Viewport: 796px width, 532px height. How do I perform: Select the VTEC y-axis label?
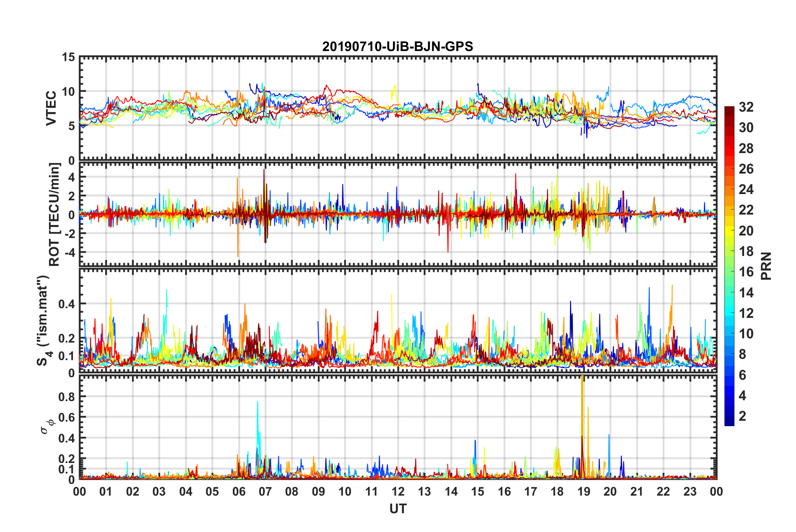[51, 108]
